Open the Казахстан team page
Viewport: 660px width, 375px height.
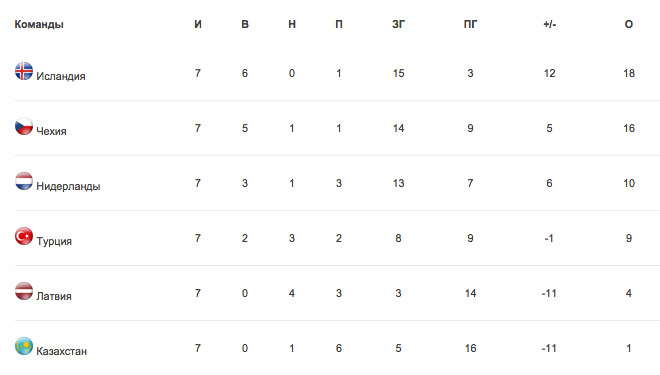coord(61,351)
